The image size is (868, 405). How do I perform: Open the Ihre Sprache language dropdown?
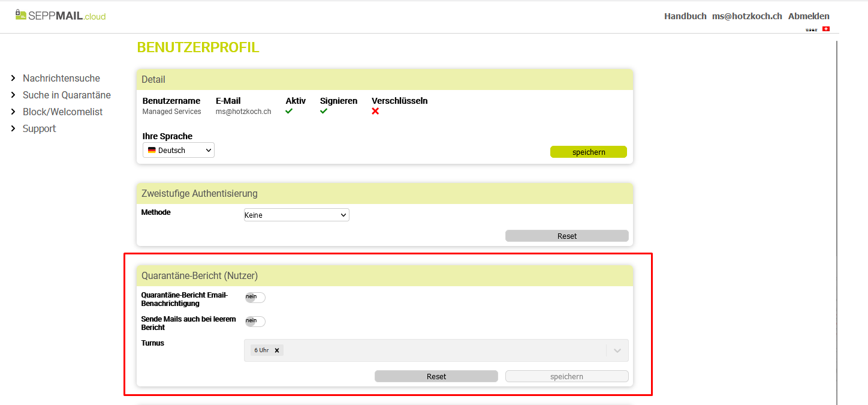[x=179, y=151]
